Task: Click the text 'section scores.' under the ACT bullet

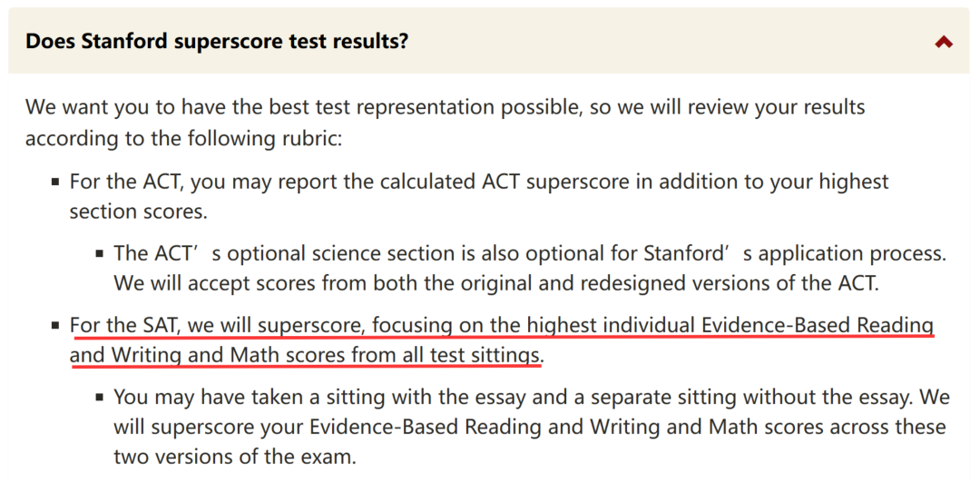Action: [138, 211]
